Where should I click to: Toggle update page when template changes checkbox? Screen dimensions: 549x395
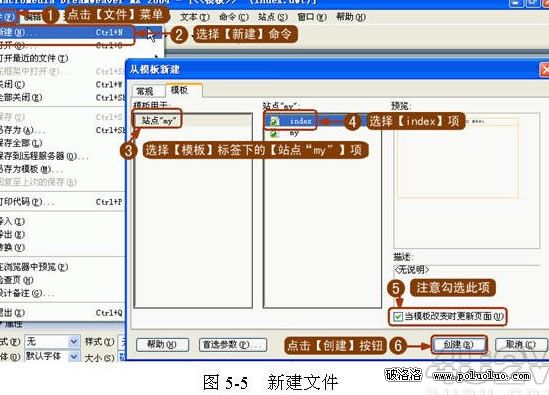[x=398, y=317]
